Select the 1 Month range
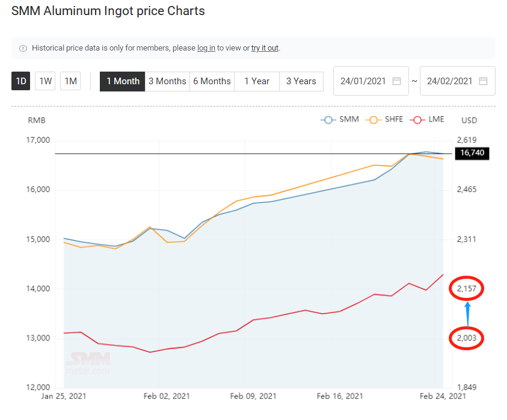Screen dimensions: 507x420 tap(123, 81)
